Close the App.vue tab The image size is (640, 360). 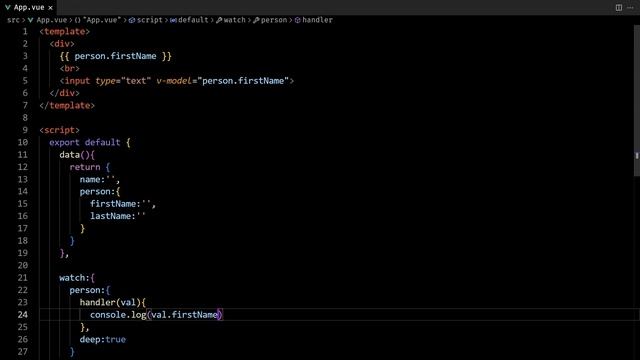(51, 8)
